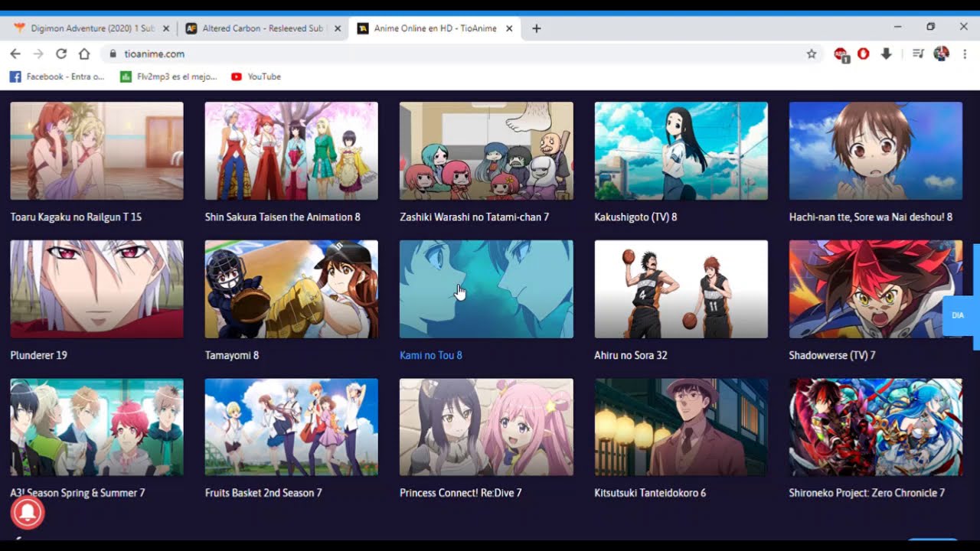980x551 pixels.
Task: Open the Facebook bookmark
Action: [57, 77]
